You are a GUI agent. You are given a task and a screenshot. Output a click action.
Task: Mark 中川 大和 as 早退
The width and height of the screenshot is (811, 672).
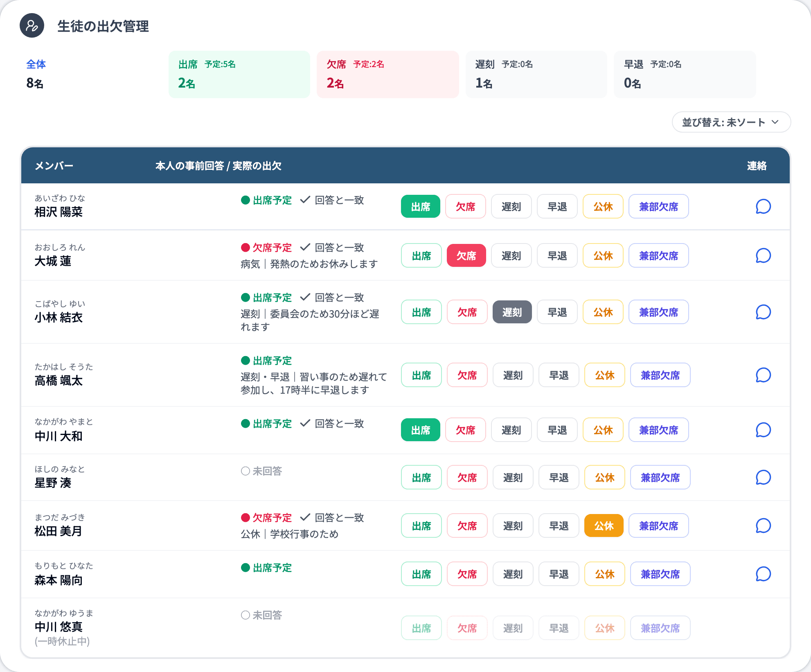pyautogui.click(x=557, y=430)
